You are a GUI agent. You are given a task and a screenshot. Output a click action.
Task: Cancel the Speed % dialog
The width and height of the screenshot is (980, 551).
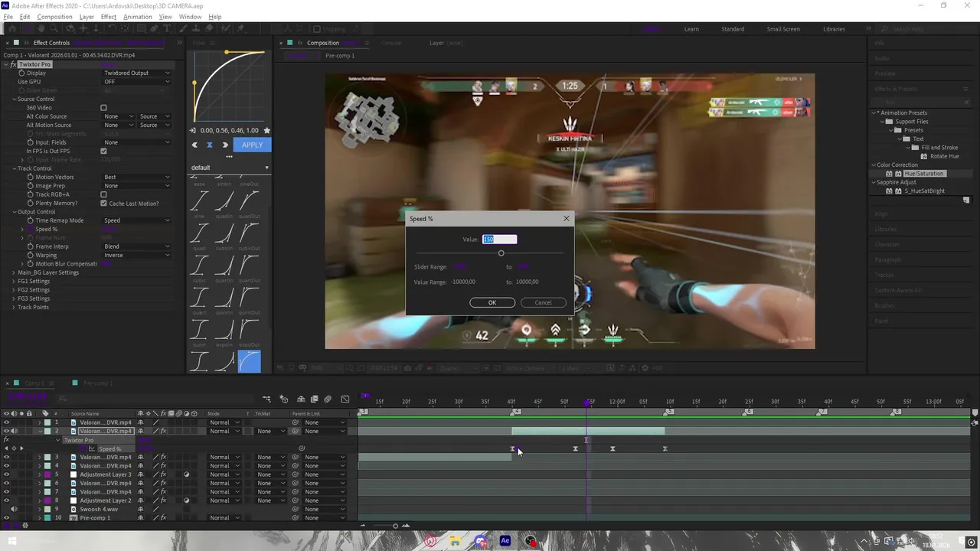[543, 302]
